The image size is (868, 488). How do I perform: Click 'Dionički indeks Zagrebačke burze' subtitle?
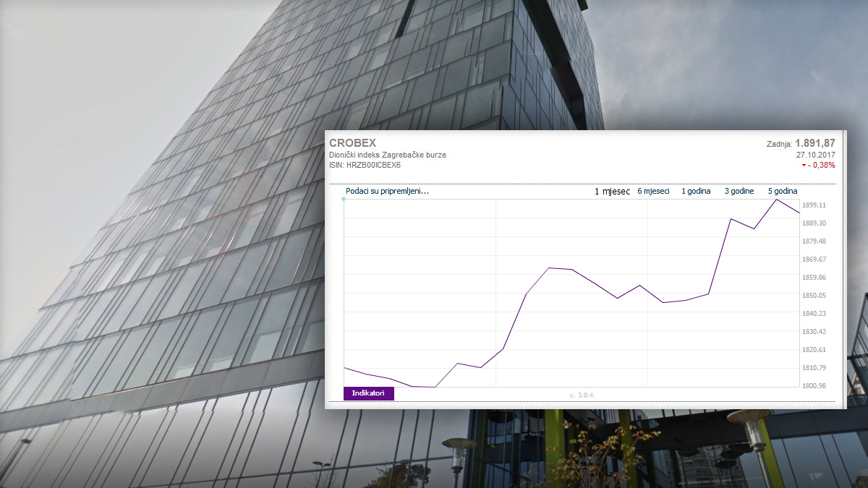point(388,155)
